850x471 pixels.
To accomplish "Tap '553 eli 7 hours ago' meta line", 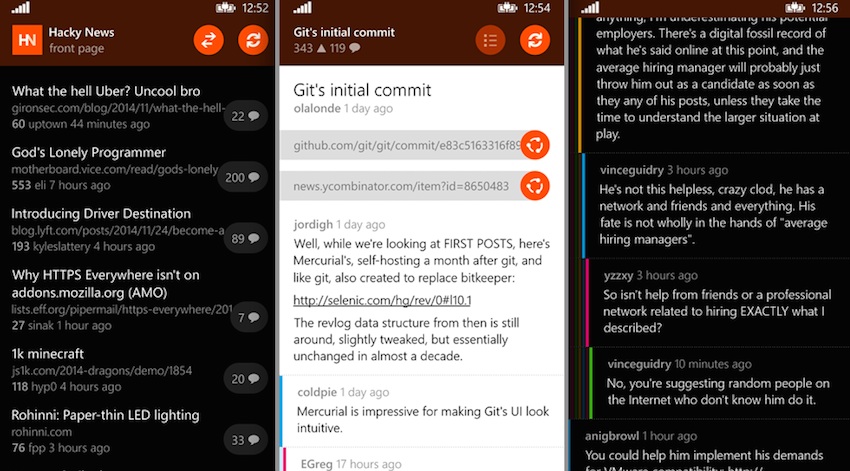I will pyautogui.click(x=61, y=185).
